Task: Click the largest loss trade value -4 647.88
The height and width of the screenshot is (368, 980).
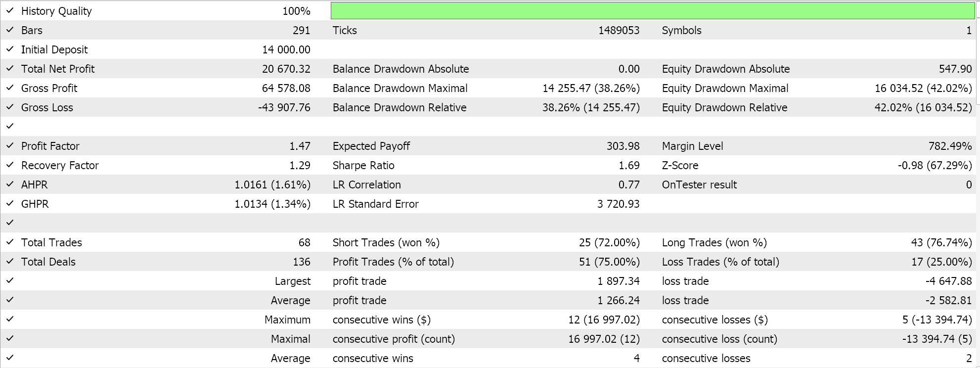Action: [x=948, y=281]
